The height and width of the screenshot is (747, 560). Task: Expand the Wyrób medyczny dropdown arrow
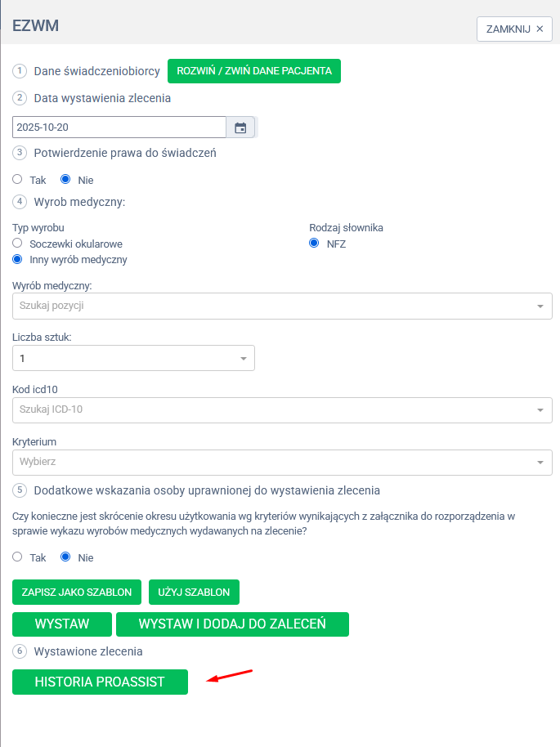click(x=540, y=306)
